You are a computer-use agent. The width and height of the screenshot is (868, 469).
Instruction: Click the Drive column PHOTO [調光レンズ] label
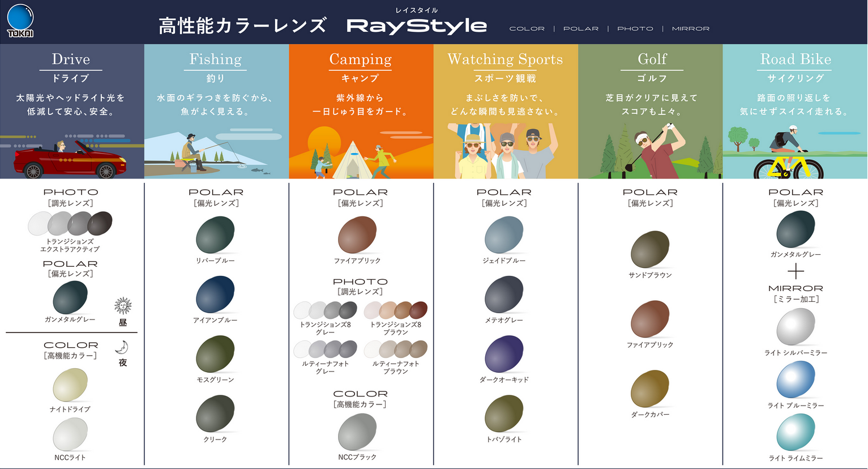[x=71, y=197]
